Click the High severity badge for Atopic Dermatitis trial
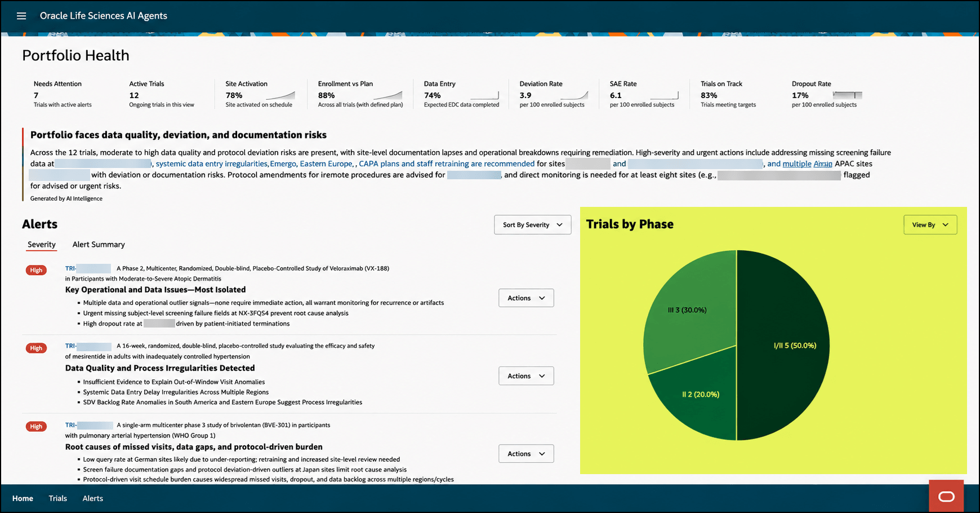The image size is (980, 513). click(x=36, y=270)
